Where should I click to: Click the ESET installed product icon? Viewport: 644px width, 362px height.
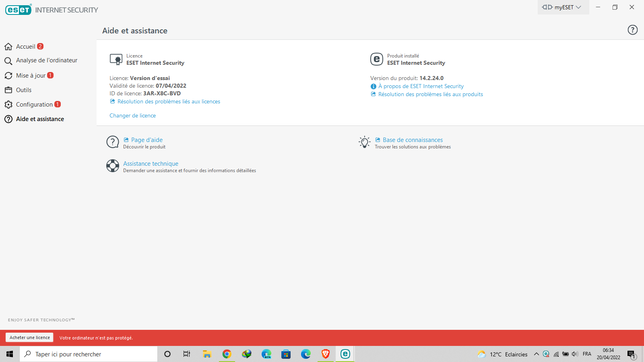click(x=377, y=59)
